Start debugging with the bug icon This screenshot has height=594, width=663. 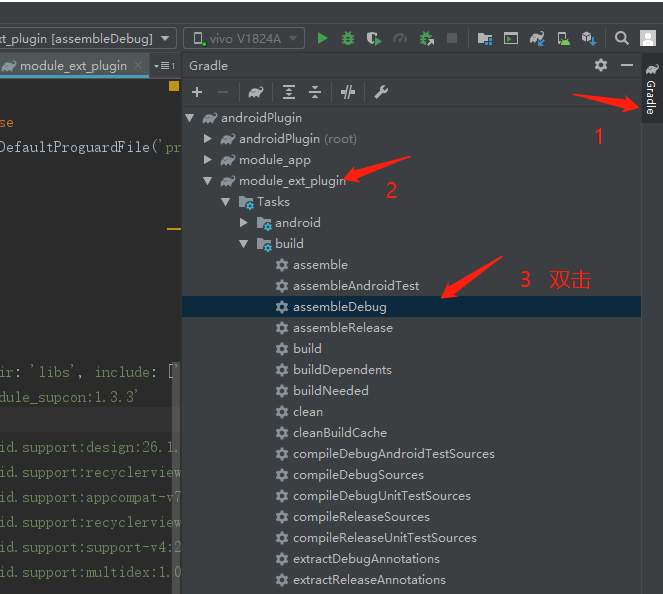click(348, 38)
